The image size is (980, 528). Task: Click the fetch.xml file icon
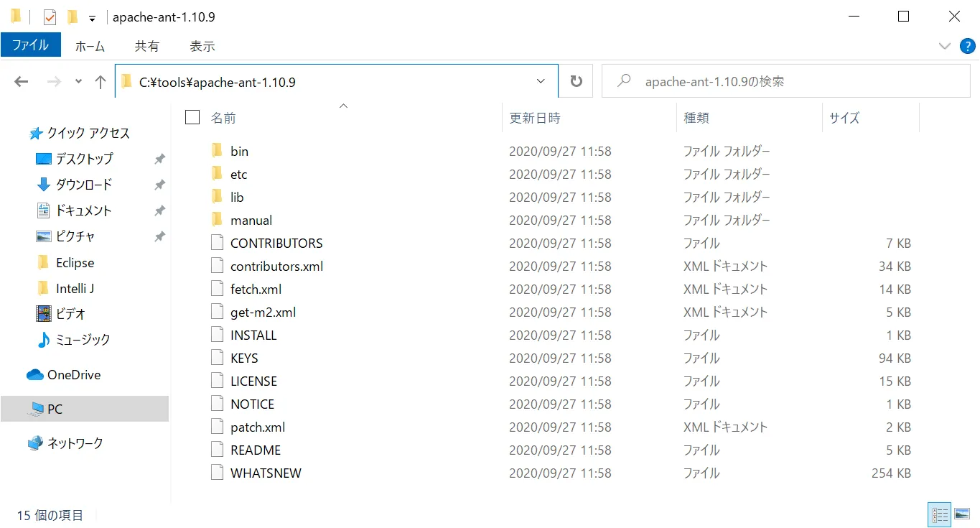[218, 289]
